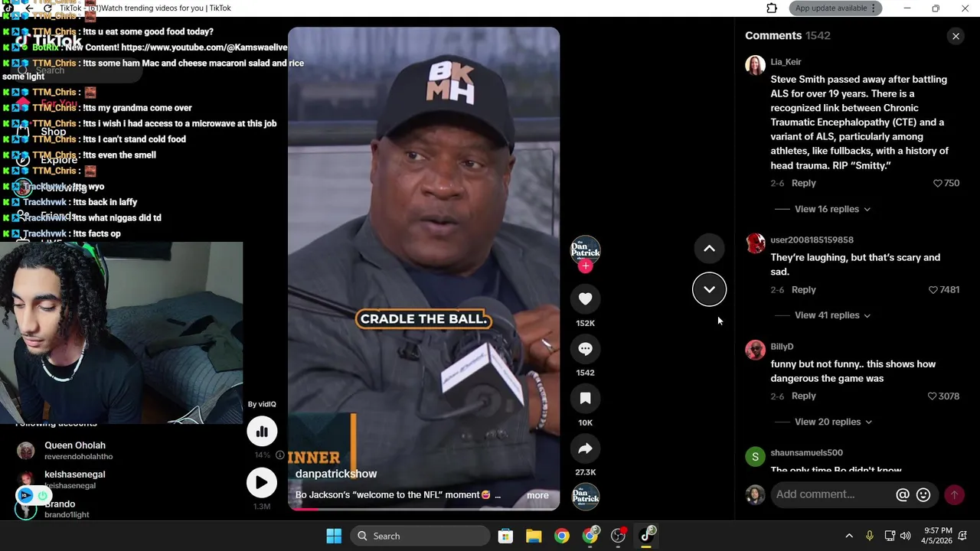Open vidIQ stats bar chart button
The height and width of the screenshot is (551, 980).
click(262, 432)
